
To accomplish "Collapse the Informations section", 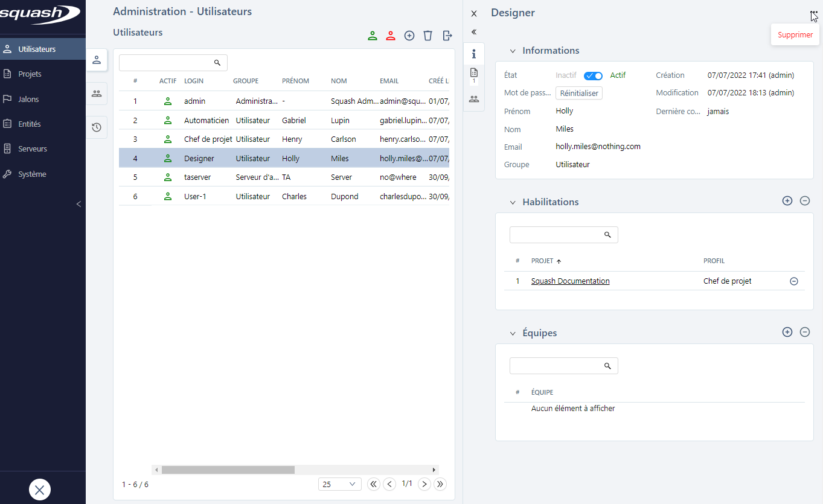I will pos(513,51).
